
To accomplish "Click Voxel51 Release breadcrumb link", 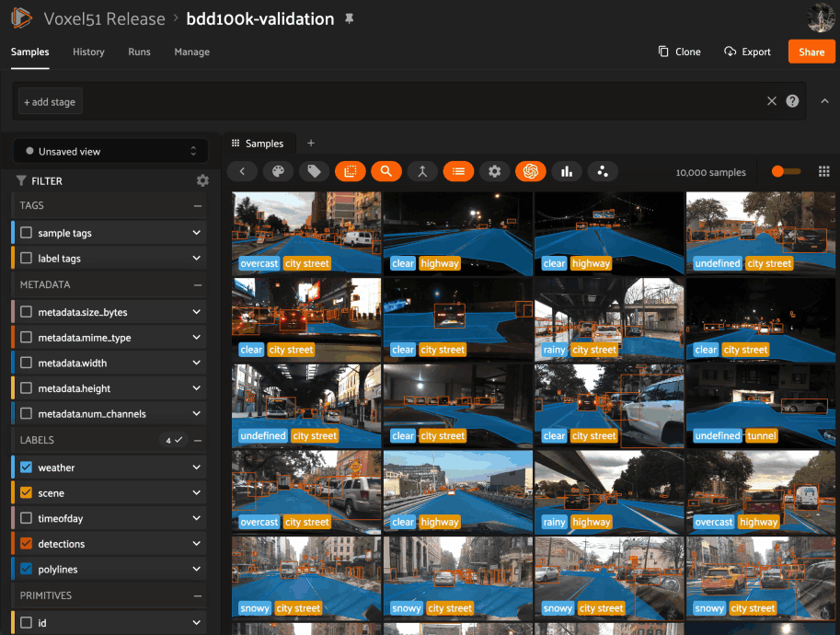I will [x=105, y=18].
